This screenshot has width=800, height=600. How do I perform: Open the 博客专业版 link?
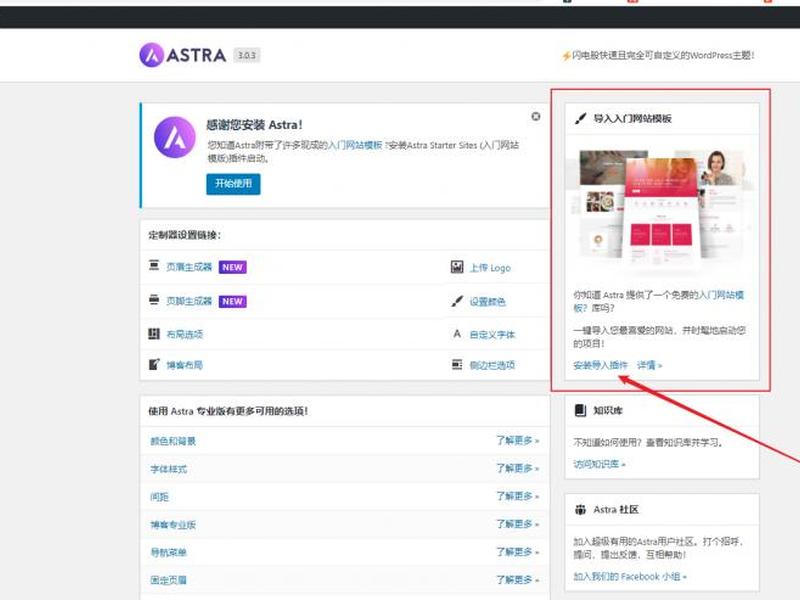pos(173,524)
